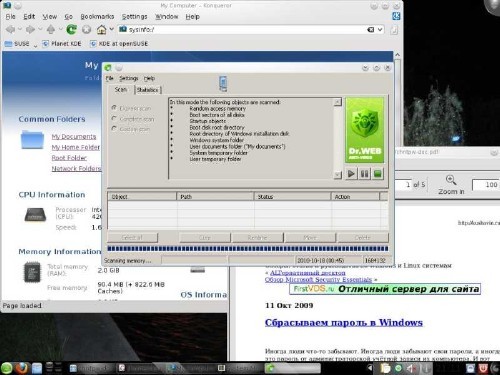Open Dr.Web Help menu
This screenshot has height=375, width=500.
(x=149, y=78)
